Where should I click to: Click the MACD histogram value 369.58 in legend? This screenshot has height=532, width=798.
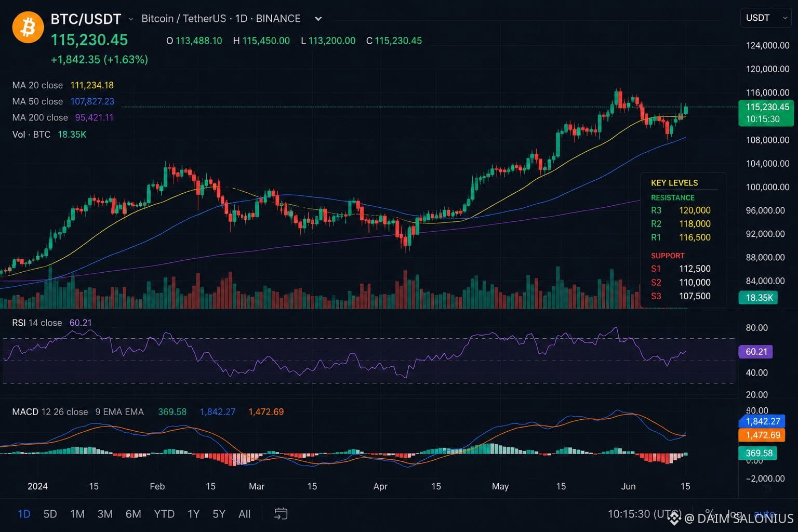coord(172,412)
